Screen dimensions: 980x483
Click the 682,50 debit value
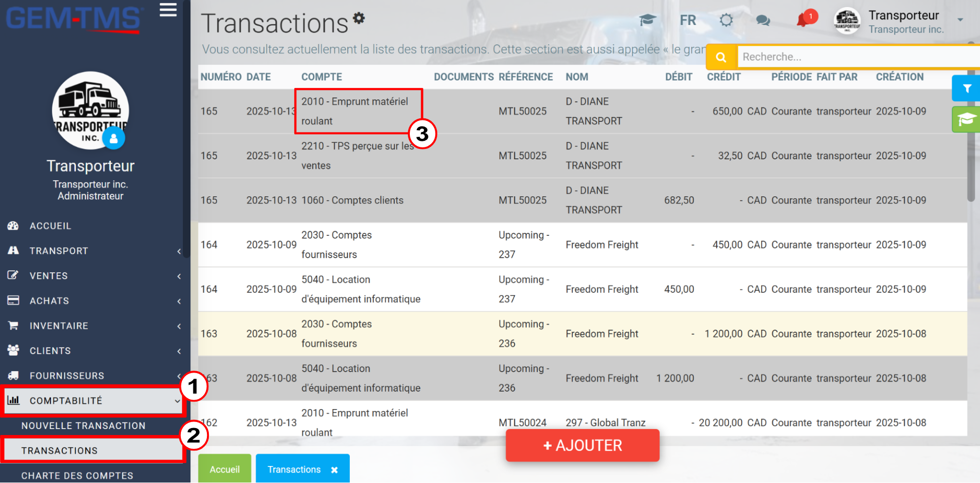click(679, 200)
